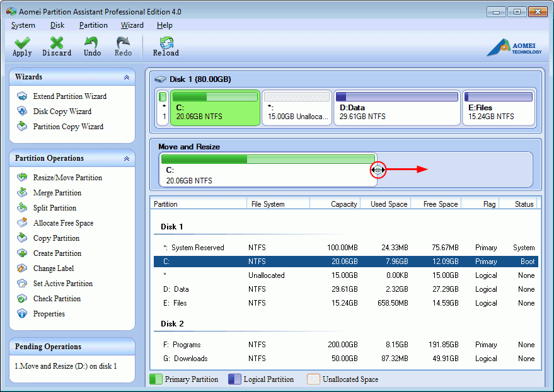Open the Partition menu
The image size is (554, 392).
93,25
